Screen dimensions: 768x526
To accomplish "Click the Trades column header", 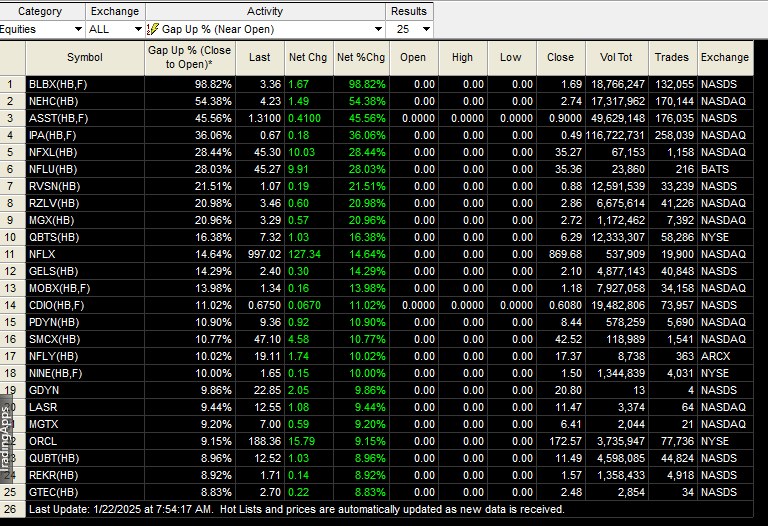I will click(672, 57).
